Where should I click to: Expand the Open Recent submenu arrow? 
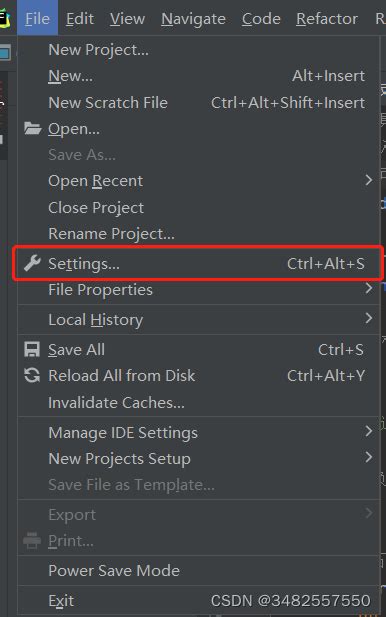pyautogui.click(x=368, y=180)
